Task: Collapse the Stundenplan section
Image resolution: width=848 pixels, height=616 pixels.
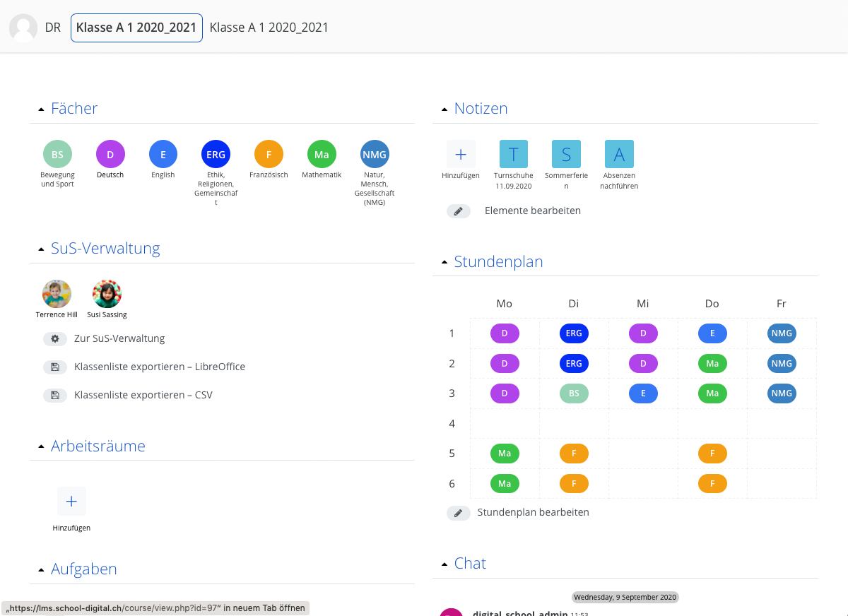Action: click(444, 263)
